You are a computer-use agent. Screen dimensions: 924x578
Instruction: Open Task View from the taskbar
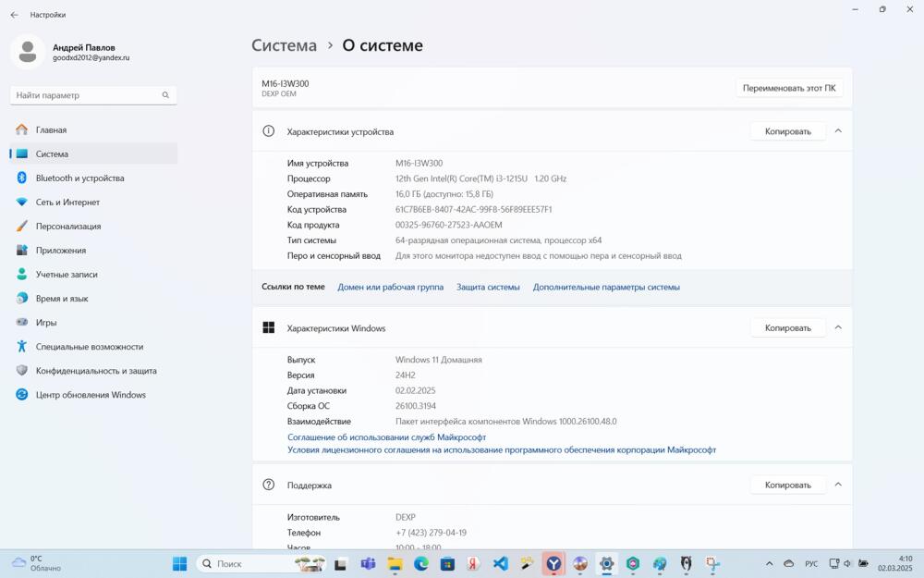pos(340,564)
